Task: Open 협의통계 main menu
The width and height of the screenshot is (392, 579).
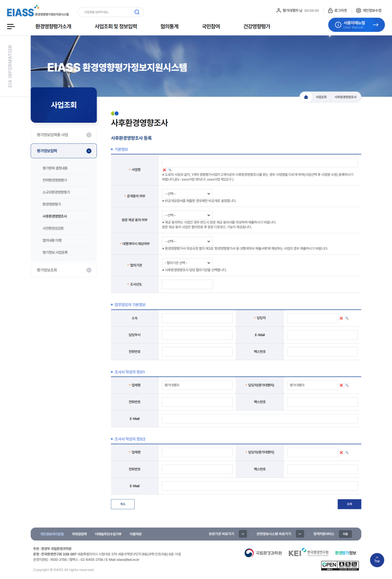Action: point(170,26)
